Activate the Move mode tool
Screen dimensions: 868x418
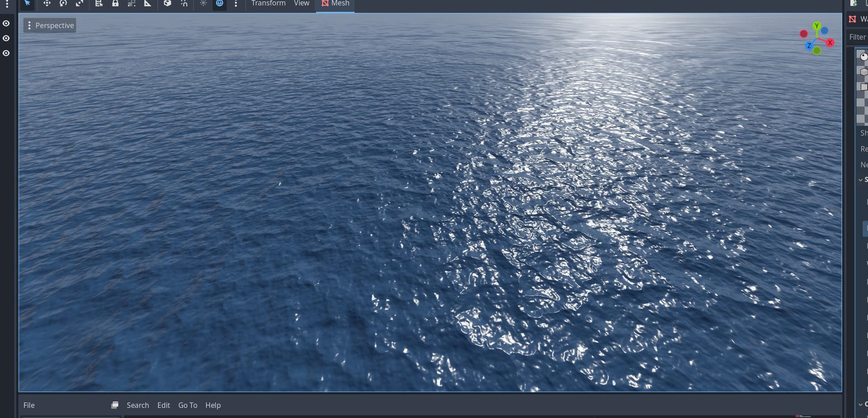pos(47,4)
